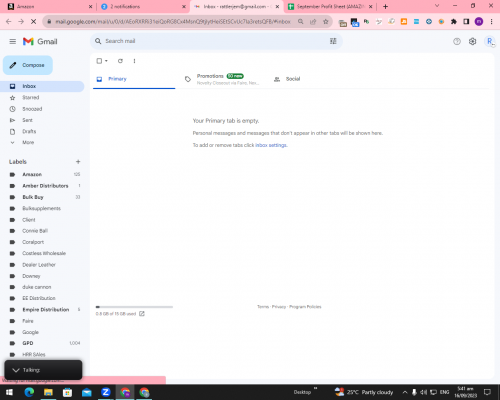Switch to the Social tab
This screenshot has width=500, height=400.
(x=287, y=79)
